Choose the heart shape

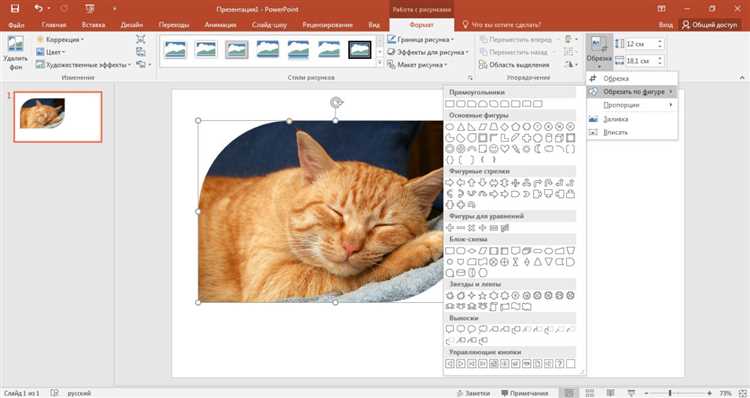coord(505,149)
